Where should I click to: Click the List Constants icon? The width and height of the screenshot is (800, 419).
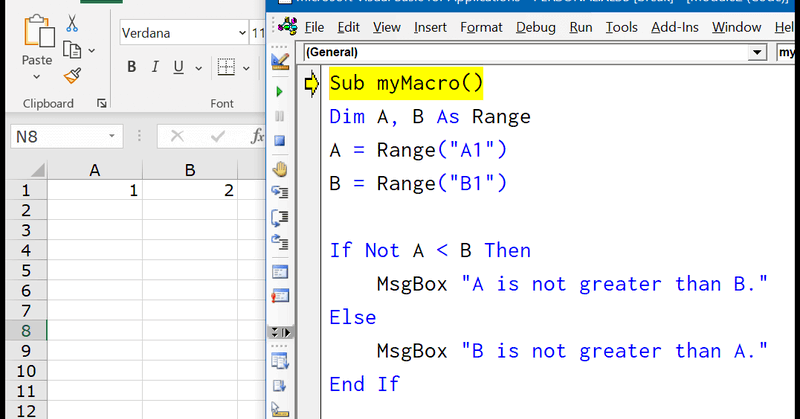(280, 386)
